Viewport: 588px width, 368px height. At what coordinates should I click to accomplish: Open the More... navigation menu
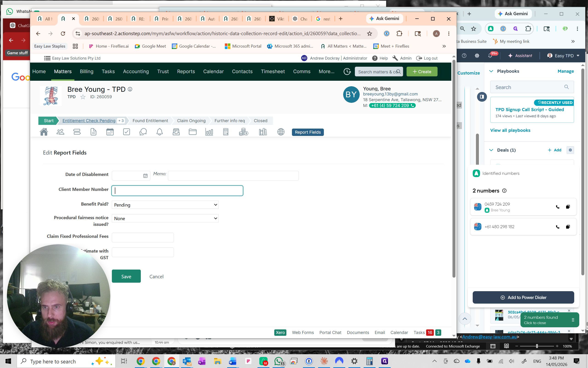tap(326, 72)
